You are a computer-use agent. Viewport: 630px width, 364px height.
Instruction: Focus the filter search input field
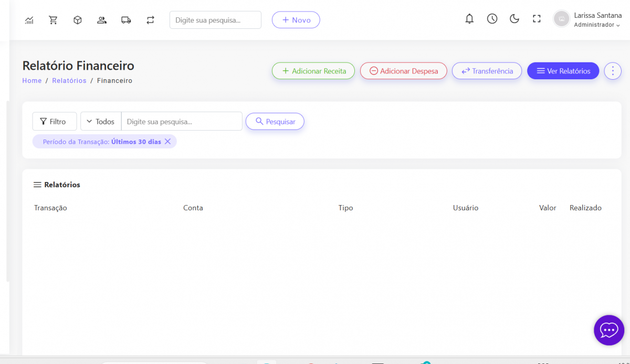click(182, 122)
